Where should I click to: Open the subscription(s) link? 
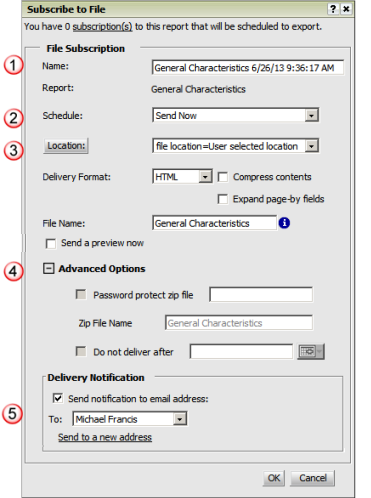click(x=102, y=27)
